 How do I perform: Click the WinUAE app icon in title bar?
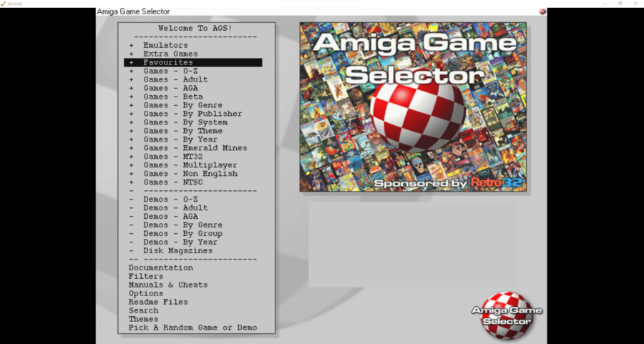tap(4, 4)
